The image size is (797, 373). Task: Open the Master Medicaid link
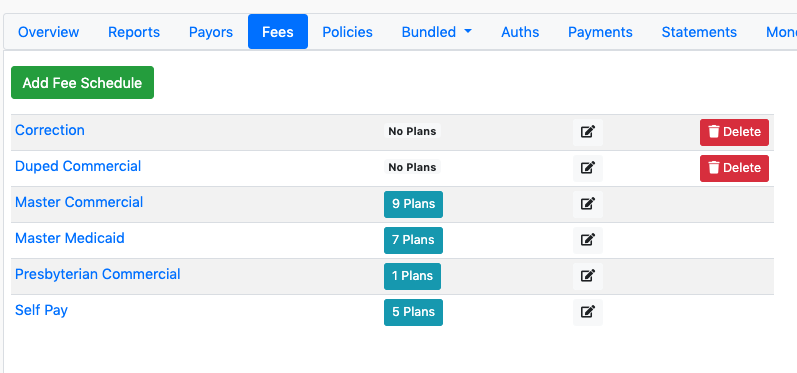[x=70, y=238]
